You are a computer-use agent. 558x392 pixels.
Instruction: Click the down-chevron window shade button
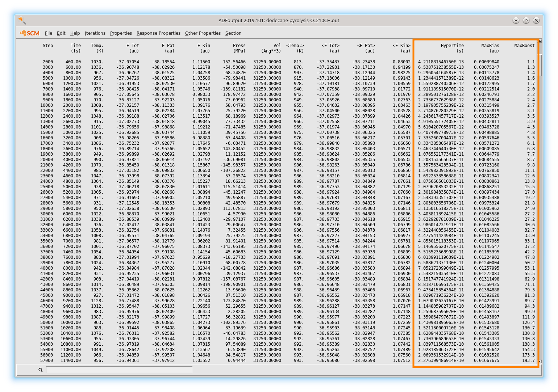(516, 21)
